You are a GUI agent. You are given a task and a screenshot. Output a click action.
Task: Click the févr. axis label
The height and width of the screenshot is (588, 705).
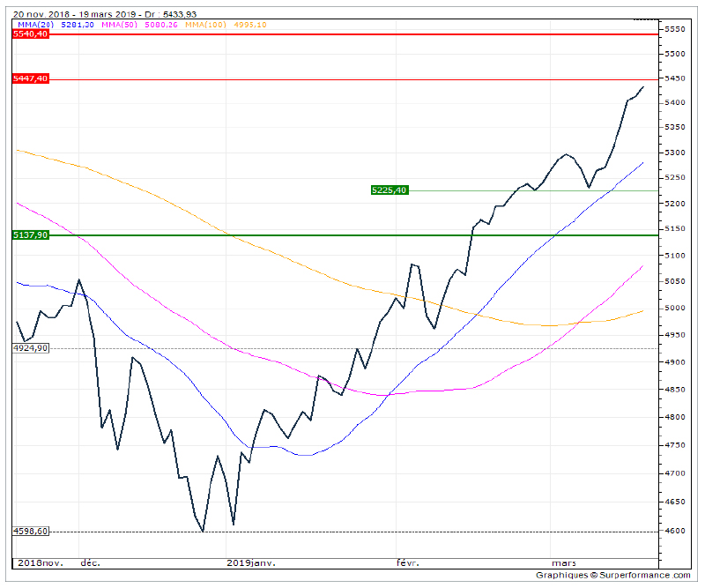click(408, 563)
